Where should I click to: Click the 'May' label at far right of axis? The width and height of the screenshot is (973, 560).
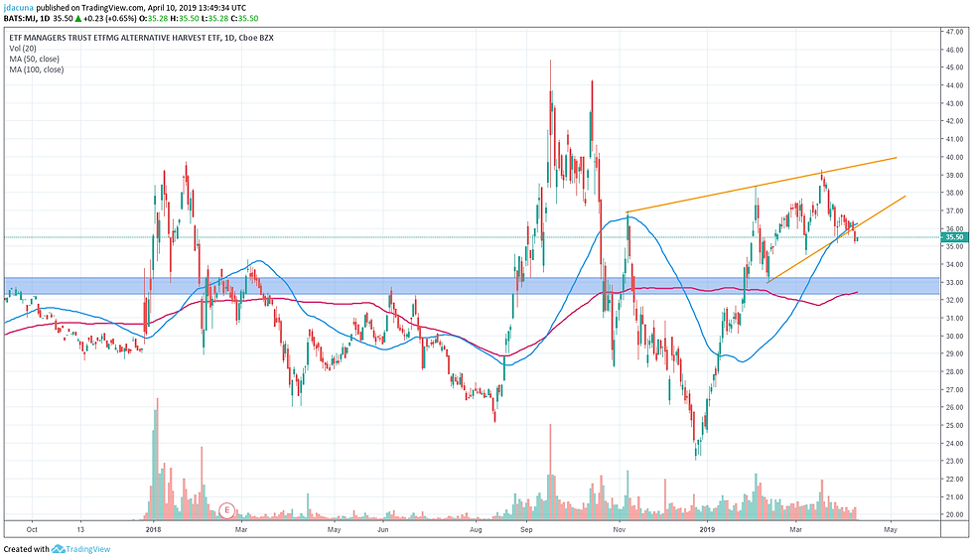click(890, 529)
